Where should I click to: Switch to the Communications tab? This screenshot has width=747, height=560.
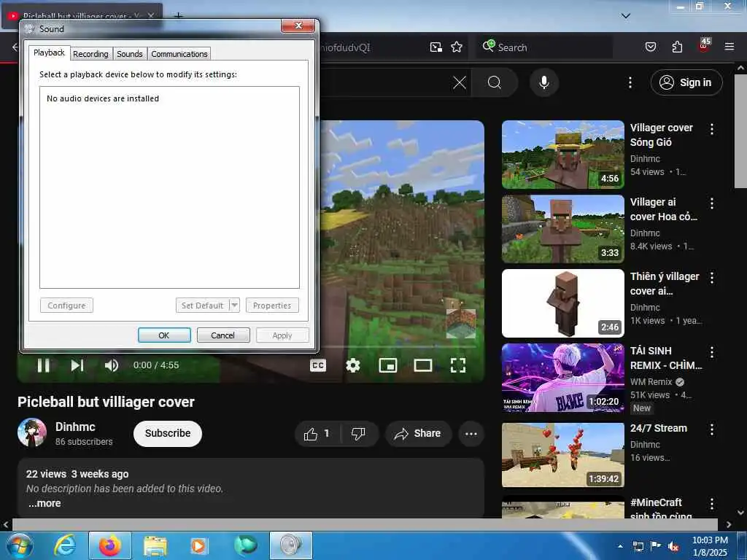[x=179, y=54]
